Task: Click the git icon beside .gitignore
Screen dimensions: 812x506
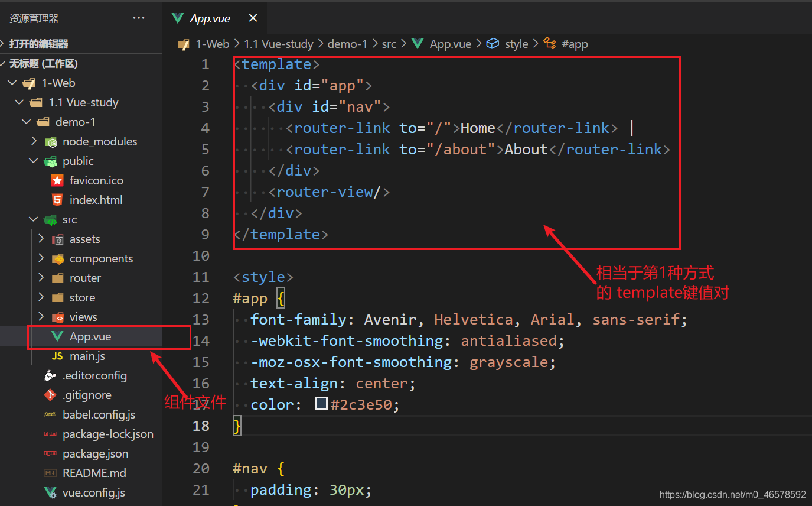Action: (50, 395)
